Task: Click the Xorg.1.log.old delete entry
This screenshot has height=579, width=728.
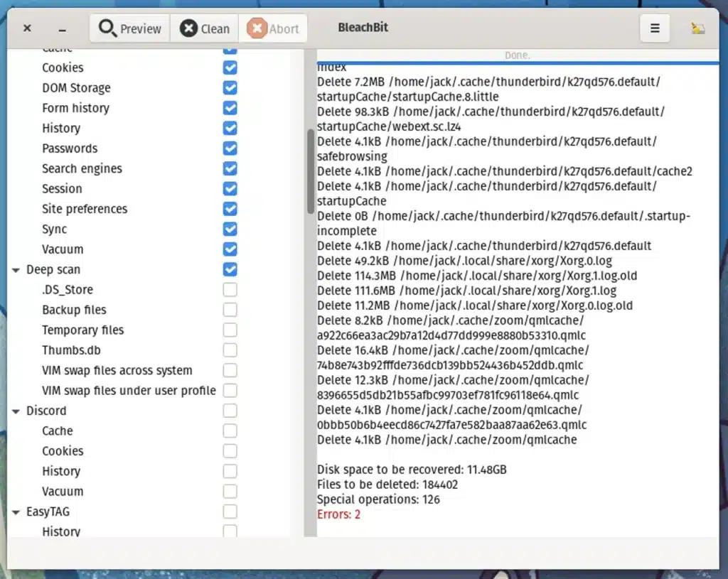Action: click(477, 276)
